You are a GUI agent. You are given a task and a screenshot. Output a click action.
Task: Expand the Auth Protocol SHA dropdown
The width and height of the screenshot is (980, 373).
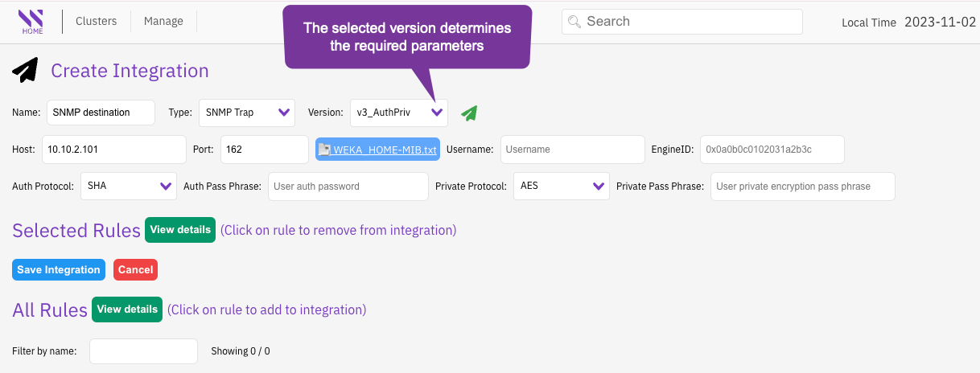[129, 186]
